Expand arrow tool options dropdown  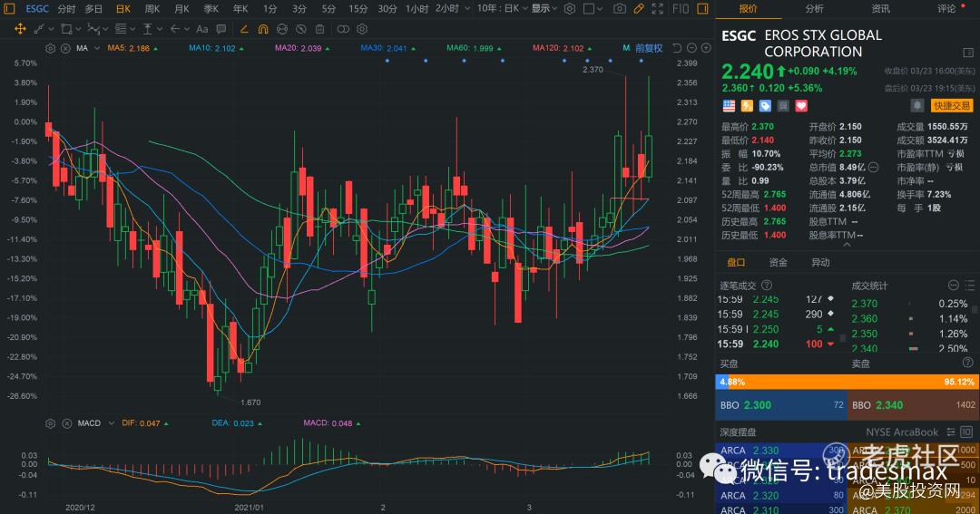[188, 29]
